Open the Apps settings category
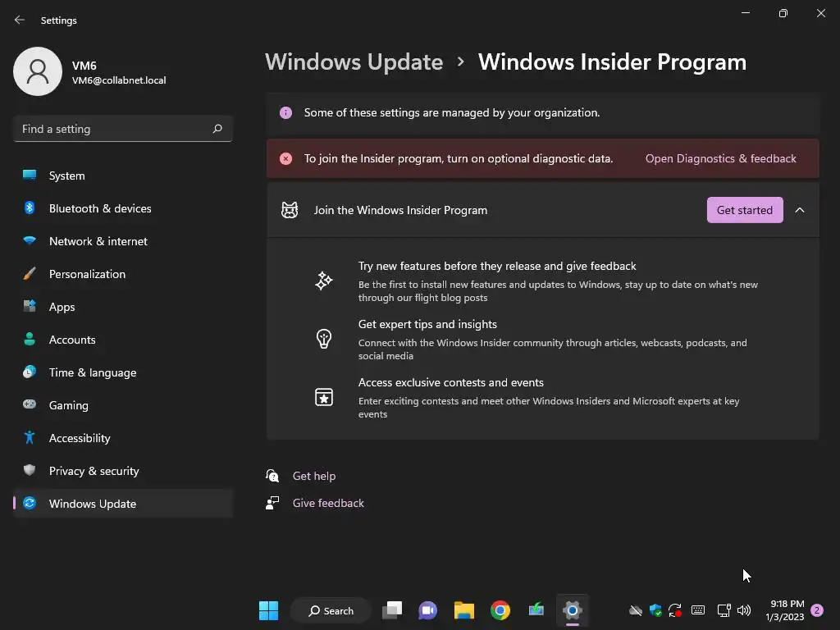840x630 pixels. point(123,307)
